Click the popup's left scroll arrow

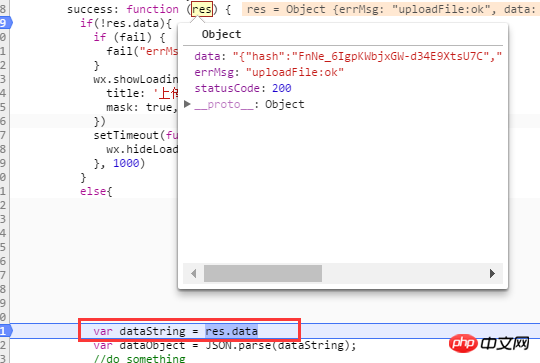click(x=194, y=273)
